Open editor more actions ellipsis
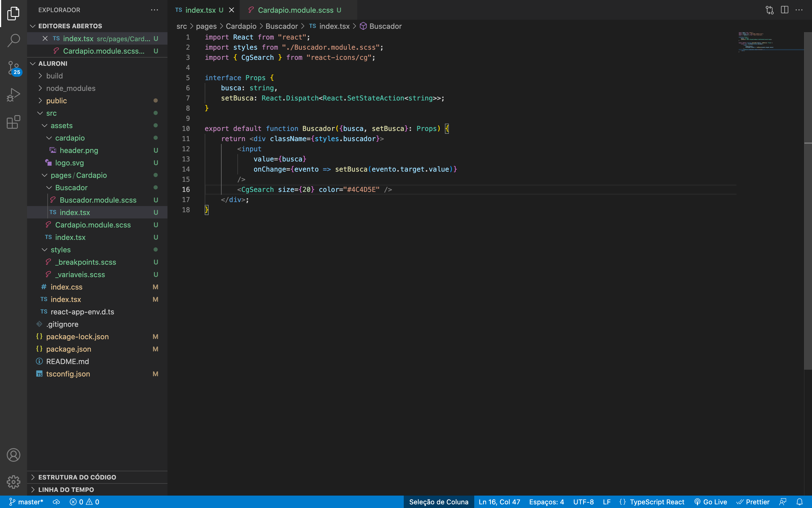 799,10
